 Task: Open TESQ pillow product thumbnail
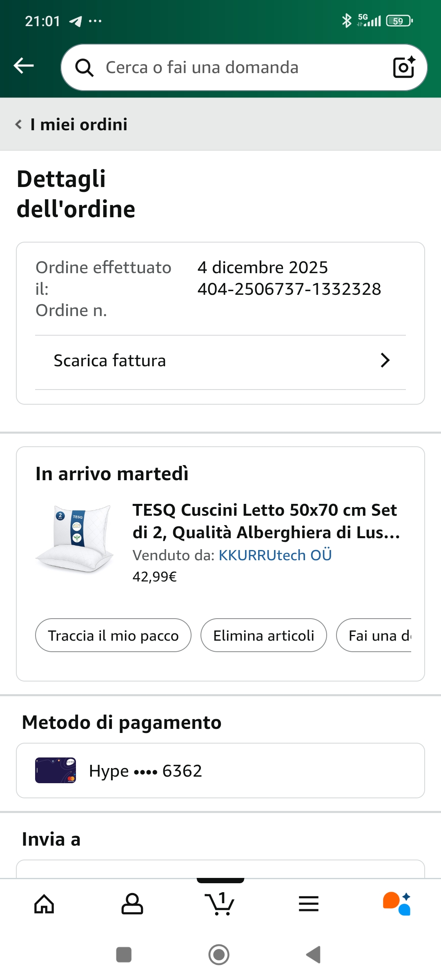click(x=75, y=538)
